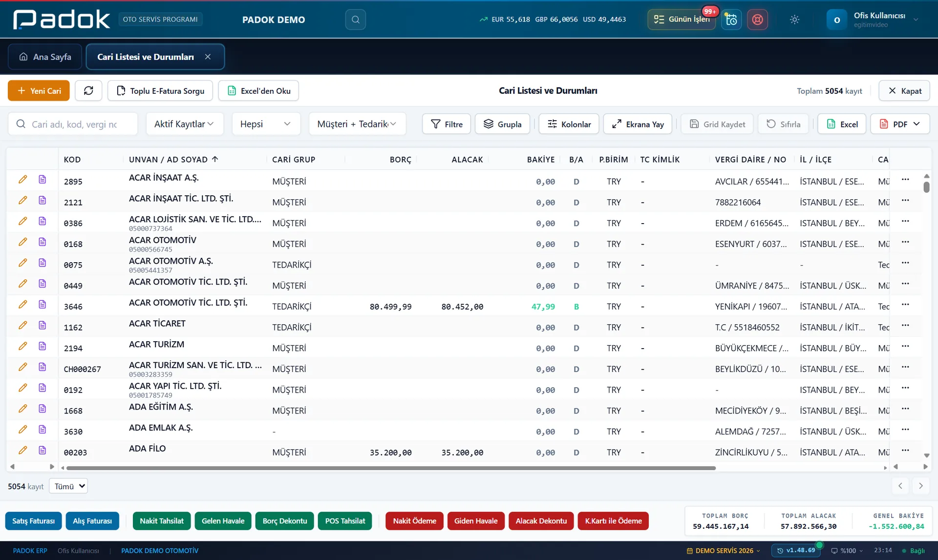Edit ADA FİLO record with pencil icon

coord(22,450)
